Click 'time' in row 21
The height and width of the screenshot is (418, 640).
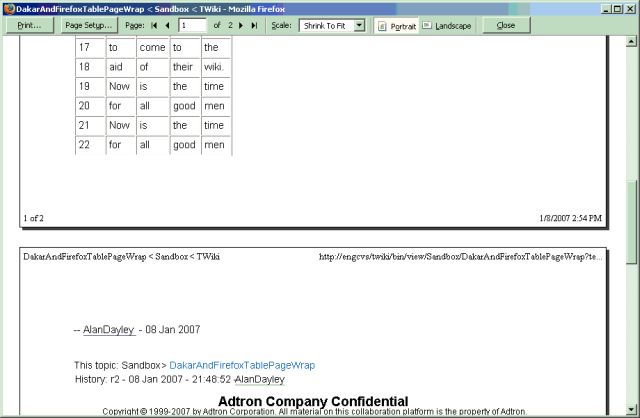(x=214, y=125)
